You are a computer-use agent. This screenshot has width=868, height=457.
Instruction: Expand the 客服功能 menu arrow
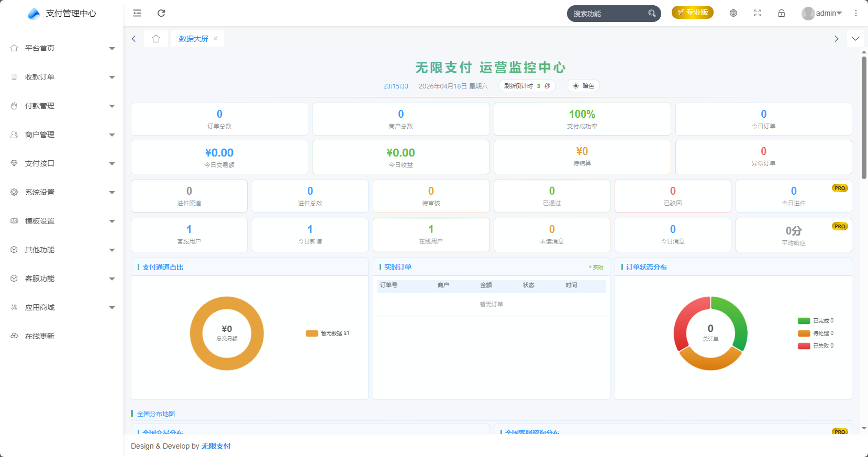coord(112,279)
